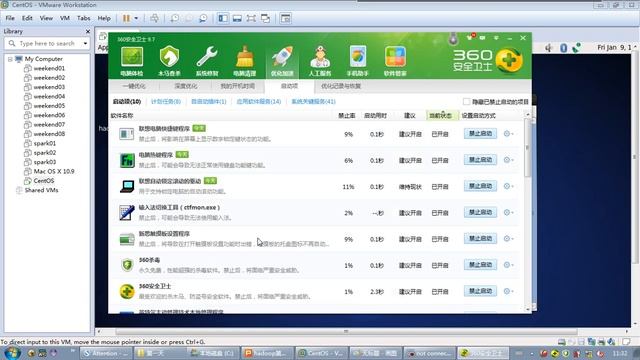This screenshot has width=640, height=360.
Task: Switch to 我的开机时间 tab
Action: [x=238, y=86]
